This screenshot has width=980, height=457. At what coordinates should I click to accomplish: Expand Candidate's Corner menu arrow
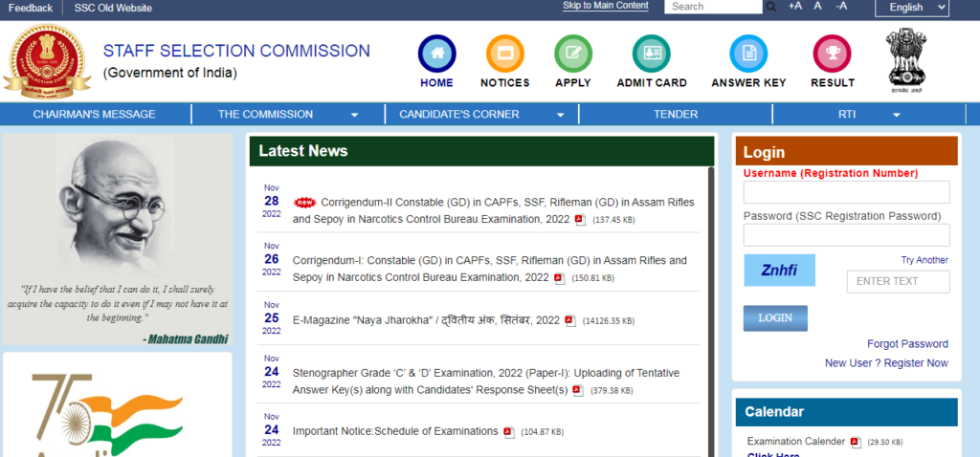pyautogui.click(x=561, y=115)
